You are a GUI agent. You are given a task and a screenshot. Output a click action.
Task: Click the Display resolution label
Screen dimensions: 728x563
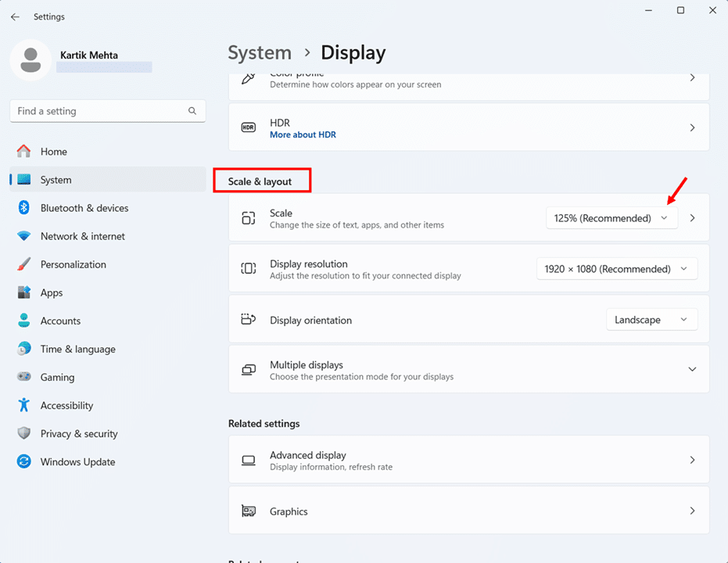coord(309,264)
